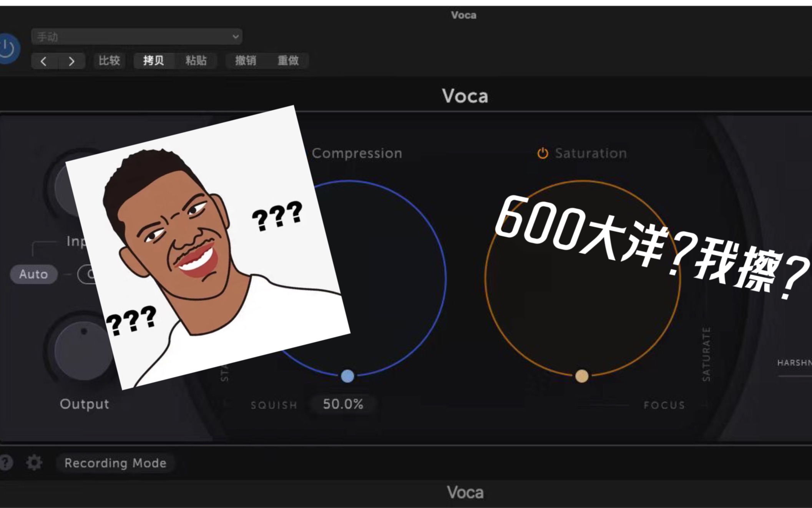
Task: Click the 粘贴 paste label
Action: [x=196, y=60]
